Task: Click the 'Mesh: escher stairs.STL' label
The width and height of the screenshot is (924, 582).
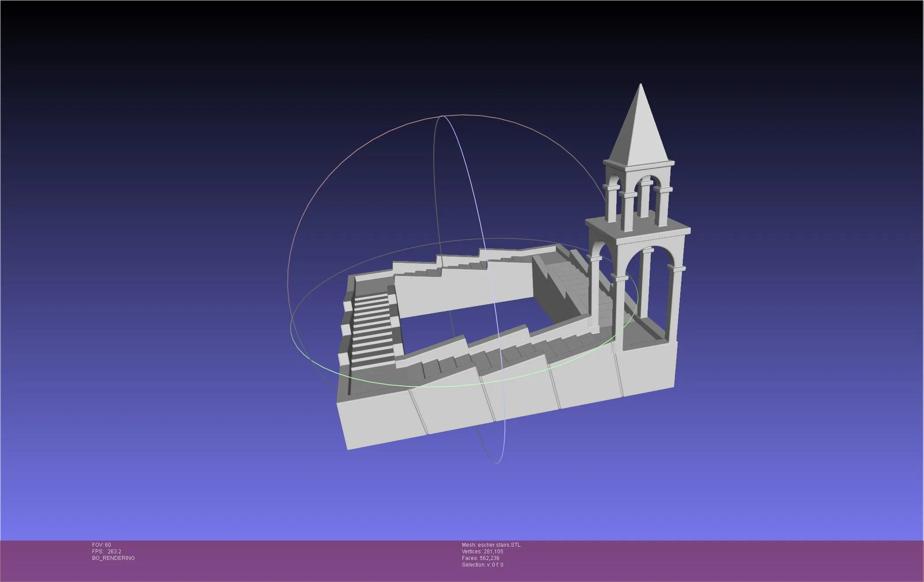Action: [491, 545]
